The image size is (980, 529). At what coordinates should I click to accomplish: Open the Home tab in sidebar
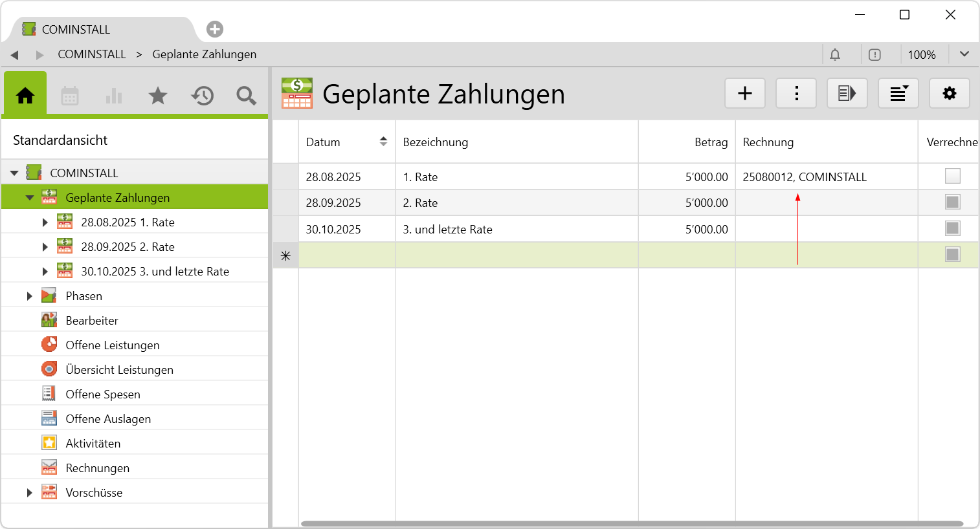tap(25, 96)
